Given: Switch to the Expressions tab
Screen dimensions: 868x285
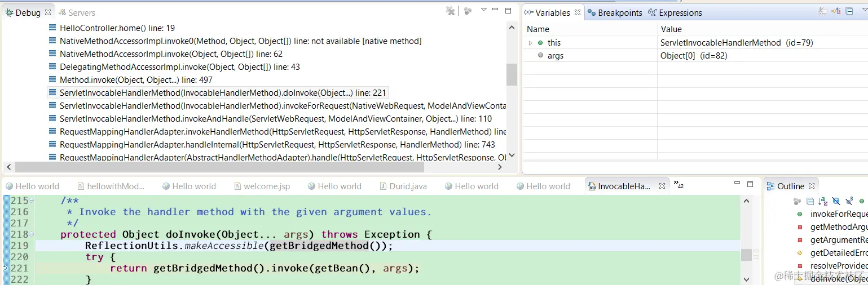Looking at the screenshot, I should [675, 12].
